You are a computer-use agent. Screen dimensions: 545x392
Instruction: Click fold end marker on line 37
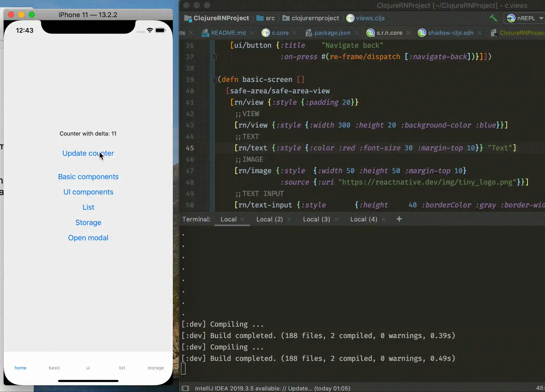[x=214, y=57]
